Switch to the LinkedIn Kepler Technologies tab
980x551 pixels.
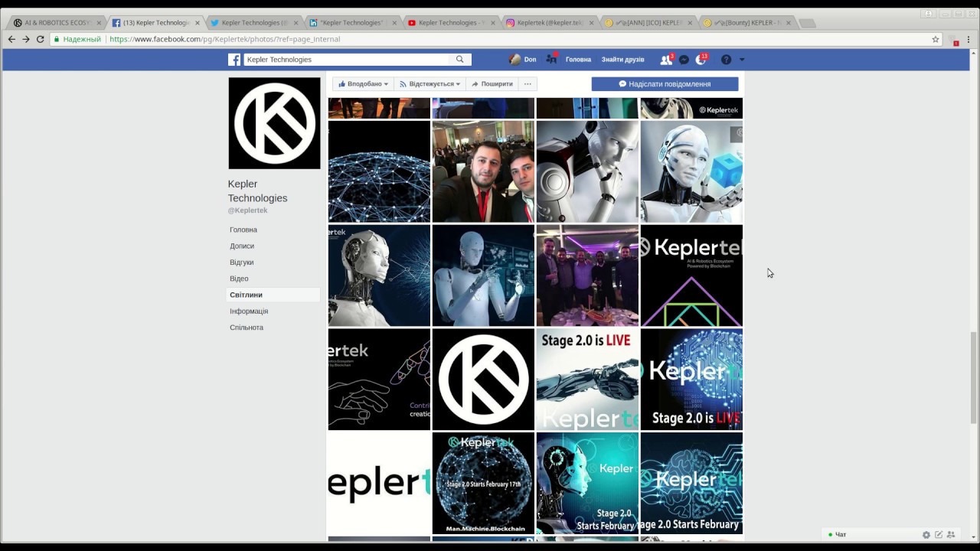pos(352,23)
